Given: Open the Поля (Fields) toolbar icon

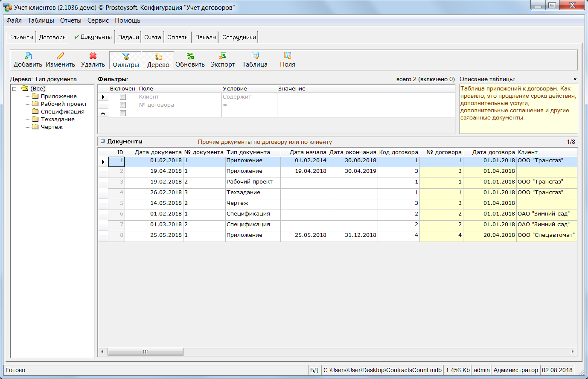Looking at the screenshot, I should (x=288, y=56).
